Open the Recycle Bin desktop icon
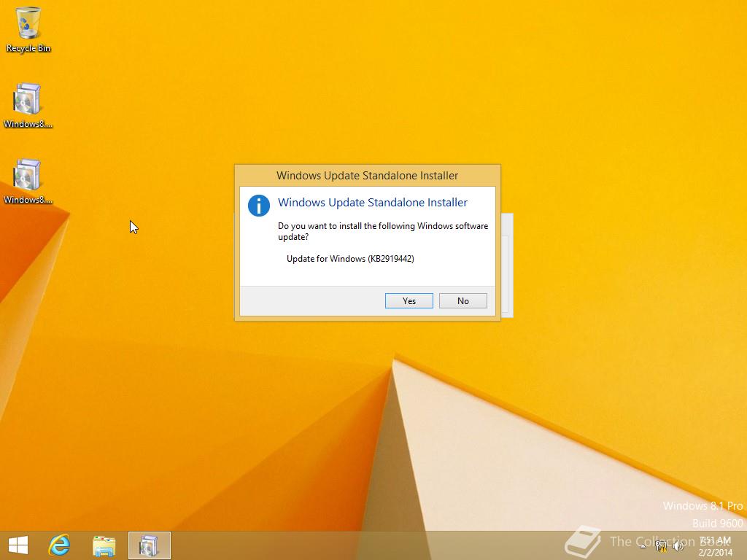747x560 pixels. tap(28, 29)
